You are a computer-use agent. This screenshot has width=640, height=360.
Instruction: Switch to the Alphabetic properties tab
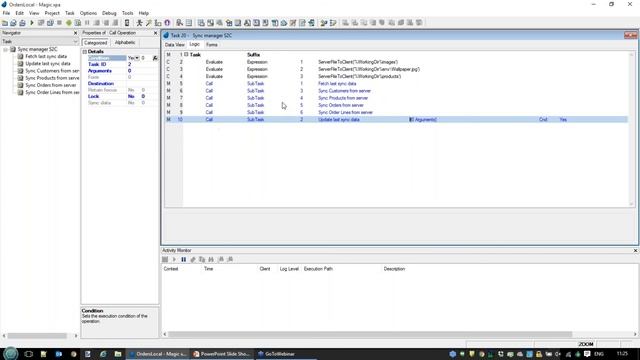pos(125,42)
